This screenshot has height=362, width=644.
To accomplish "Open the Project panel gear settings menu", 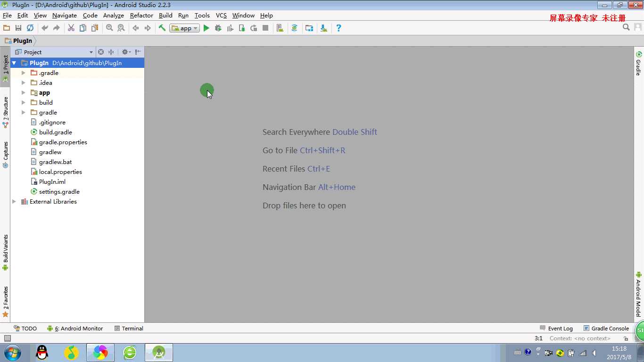I will [126, 52].
